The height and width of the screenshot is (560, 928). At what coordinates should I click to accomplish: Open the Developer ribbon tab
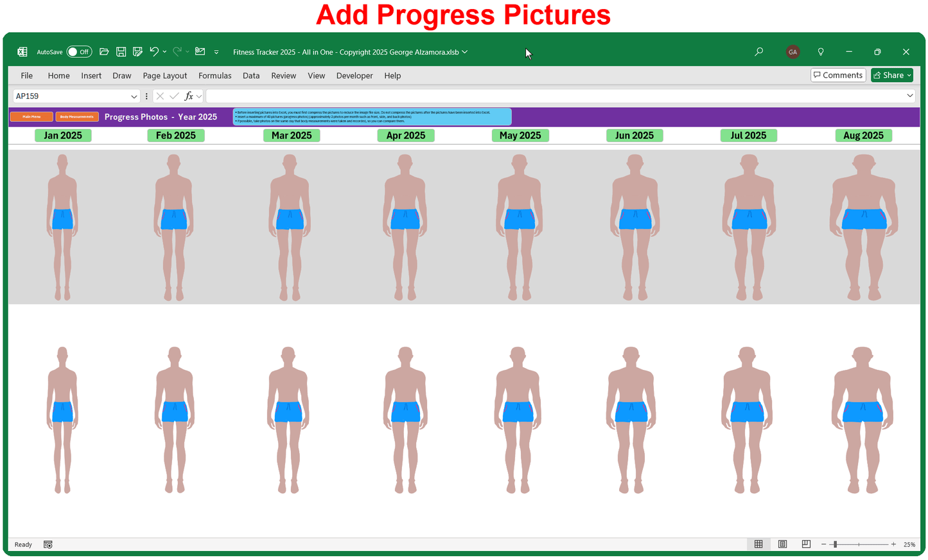354,76
